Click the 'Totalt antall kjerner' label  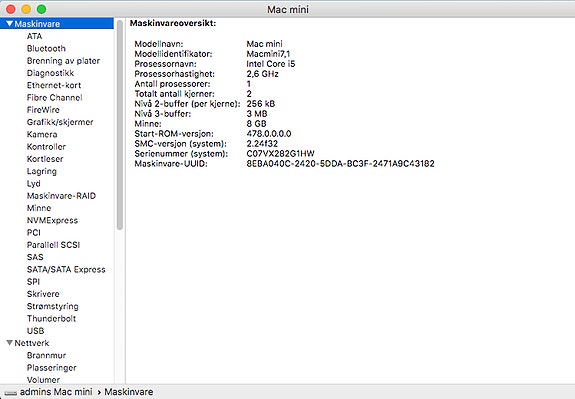coord(175,94)
